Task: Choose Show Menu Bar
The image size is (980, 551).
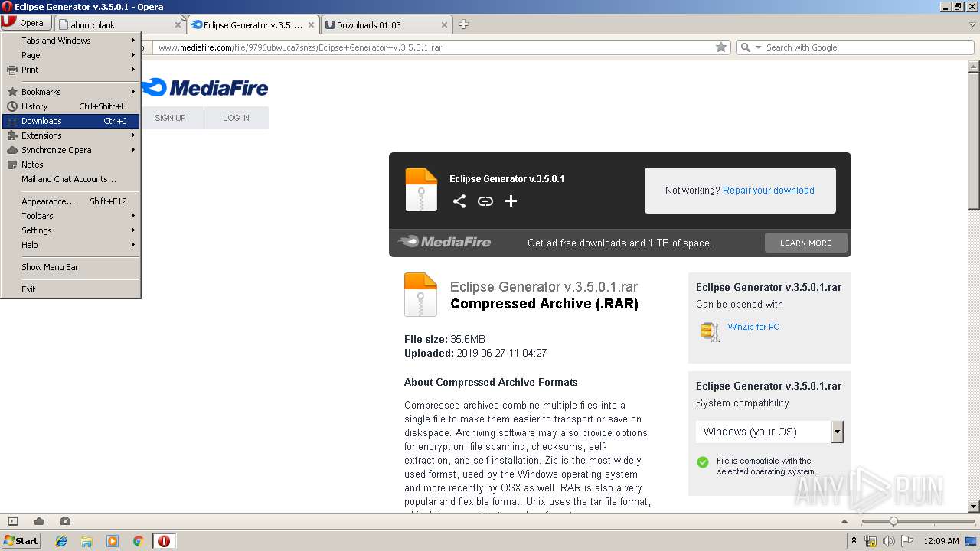Action: click(70, 267)
